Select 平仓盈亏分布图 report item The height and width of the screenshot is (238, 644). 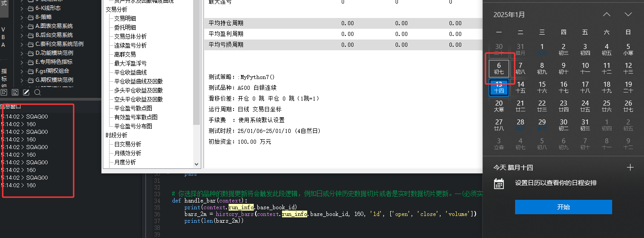(x=133, y=126)
